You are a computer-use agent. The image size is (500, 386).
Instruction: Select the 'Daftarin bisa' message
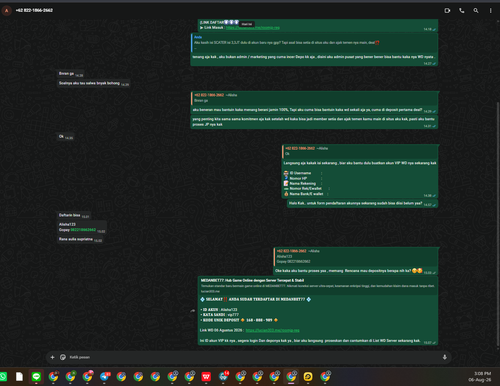(x=74, y=215)
